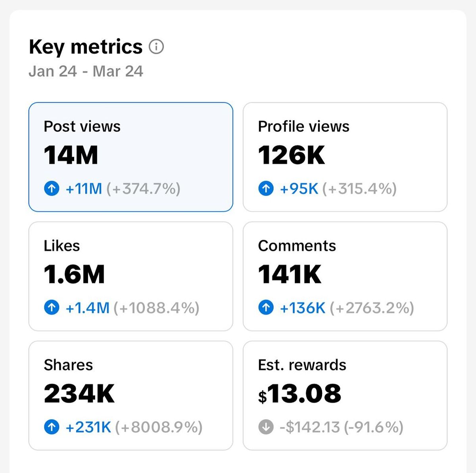Click the Profile views up-arrow icon
The image size is (476, 473).
(266, 189)
